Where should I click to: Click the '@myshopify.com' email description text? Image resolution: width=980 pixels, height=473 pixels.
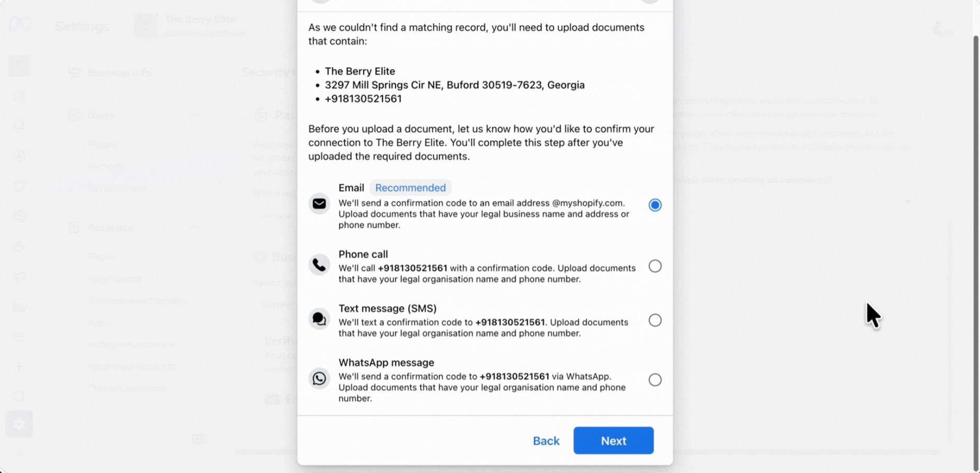[483, 214]
